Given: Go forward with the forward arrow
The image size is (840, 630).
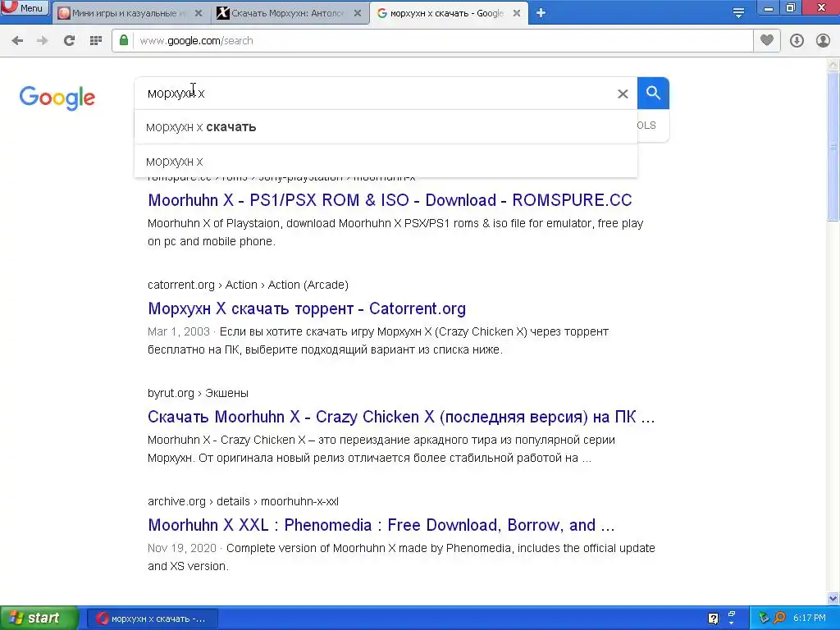Looking at the screenshot, I should (43, 41).
